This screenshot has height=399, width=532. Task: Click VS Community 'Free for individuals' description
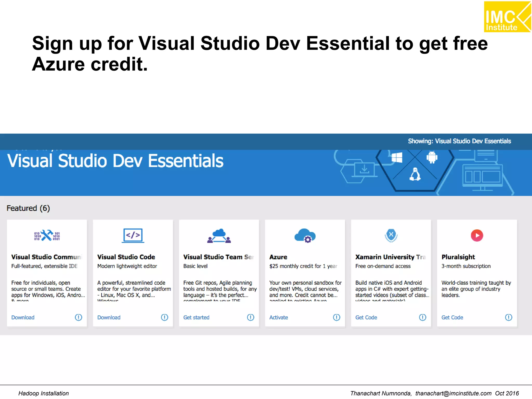point(48,290)
